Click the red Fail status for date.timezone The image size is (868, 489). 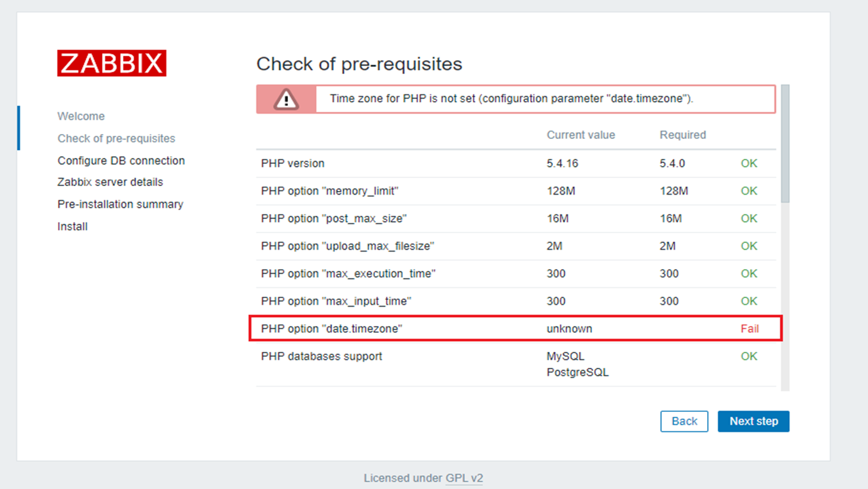tap(749, 329)
